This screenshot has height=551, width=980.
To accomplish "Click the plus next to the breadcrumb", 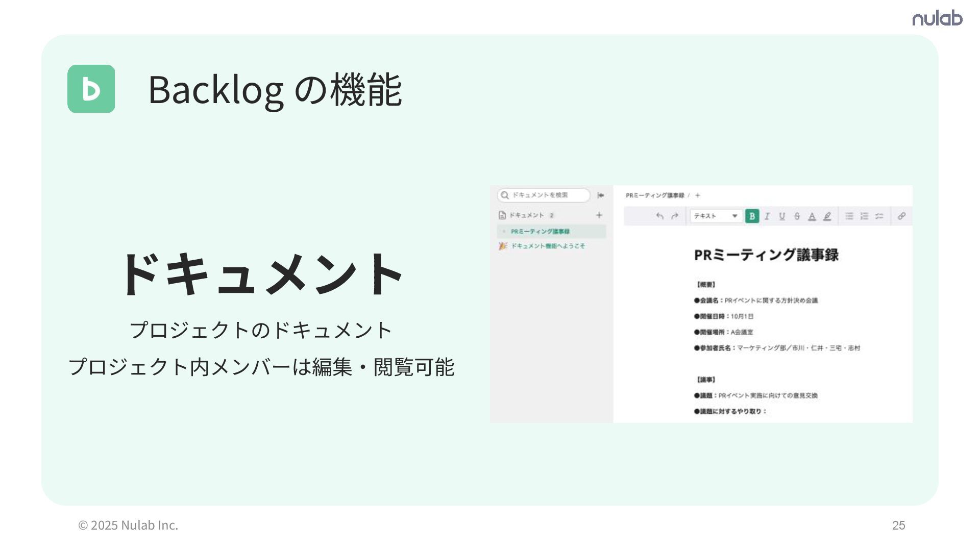I will (x=698, y=195).
